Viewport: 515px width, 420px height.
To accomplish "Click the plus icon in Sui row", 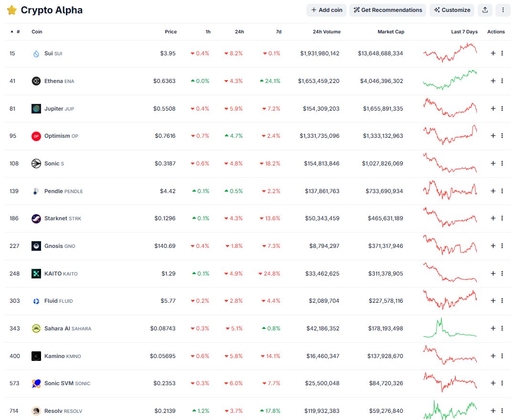I will pos(493,53).
